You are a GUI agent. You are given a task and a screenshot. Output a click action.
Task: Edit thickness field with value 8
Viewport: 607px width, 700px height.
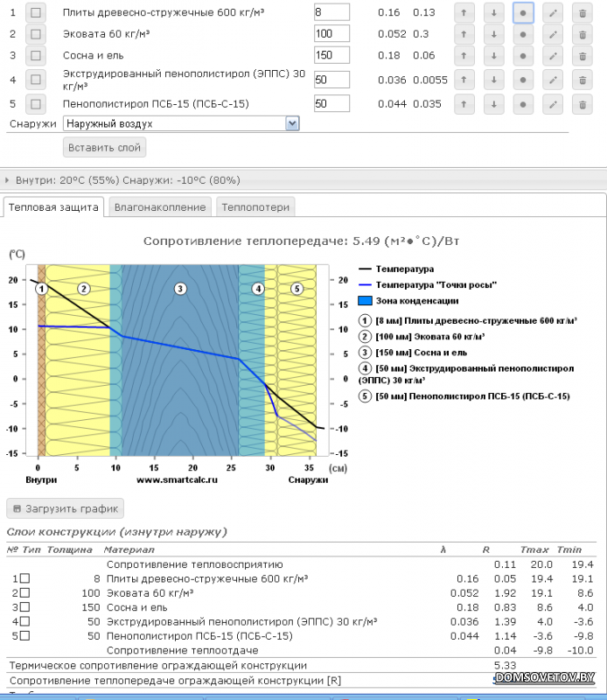click(331, 12)
